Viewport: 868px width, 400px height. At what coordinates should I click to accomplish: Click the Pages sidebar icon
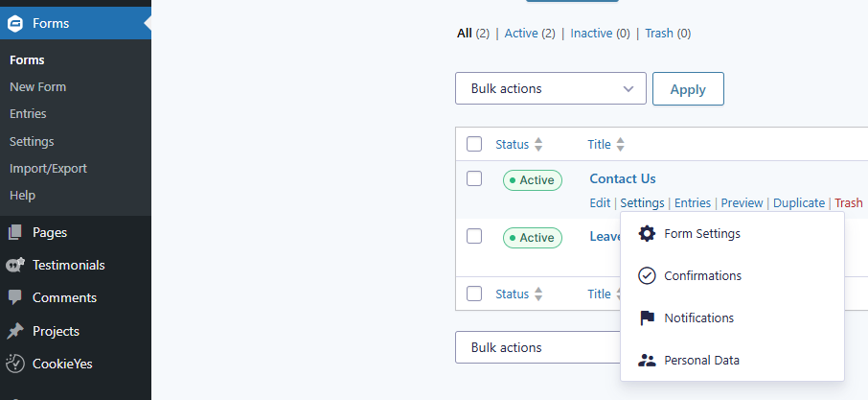15,232
